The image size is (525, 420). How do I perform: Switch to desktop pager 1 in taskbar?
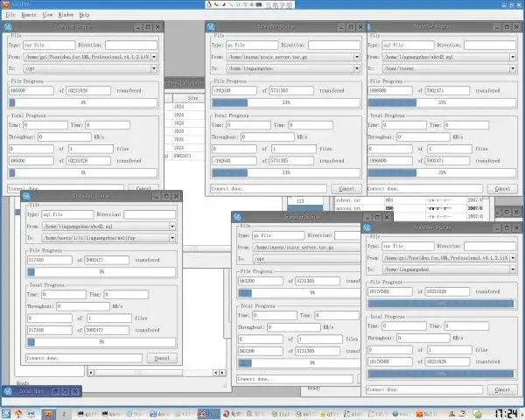pyautogui.click(x=48, y=414)
